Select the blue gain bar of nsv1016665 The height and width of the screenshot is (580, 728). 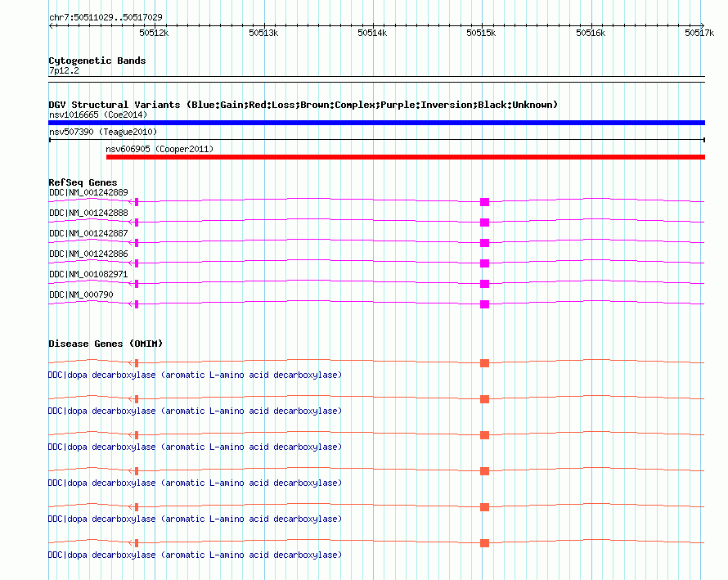click(376, 123)
